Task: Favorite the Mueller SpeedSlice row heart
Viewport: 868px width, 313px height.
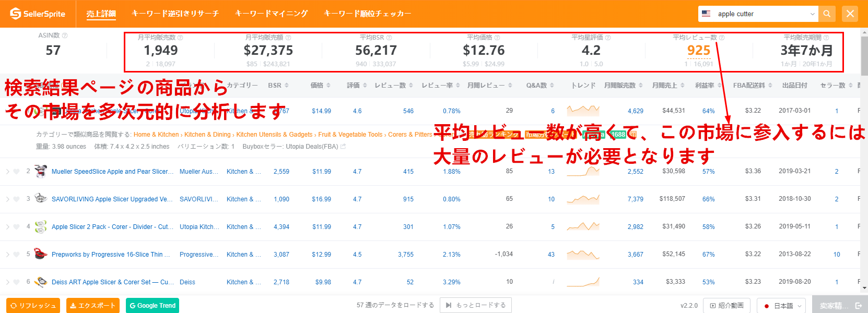Action: tap(16, 172)
